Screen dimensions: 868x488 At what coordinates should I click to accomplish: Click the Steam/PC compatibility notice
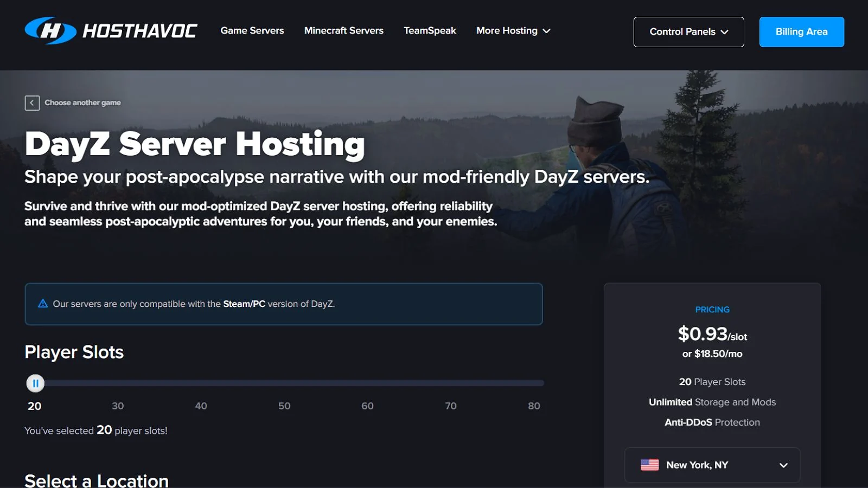pos(284,304)
